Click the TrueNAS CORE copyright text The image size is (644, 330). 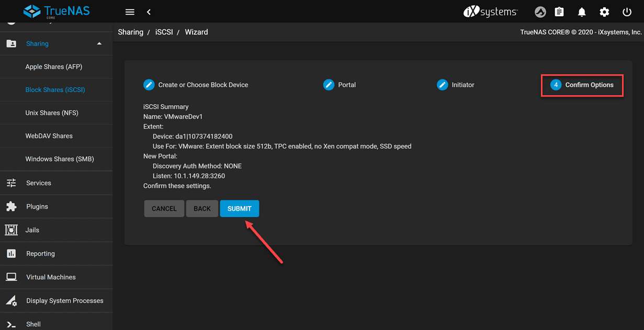pos(581,32)
